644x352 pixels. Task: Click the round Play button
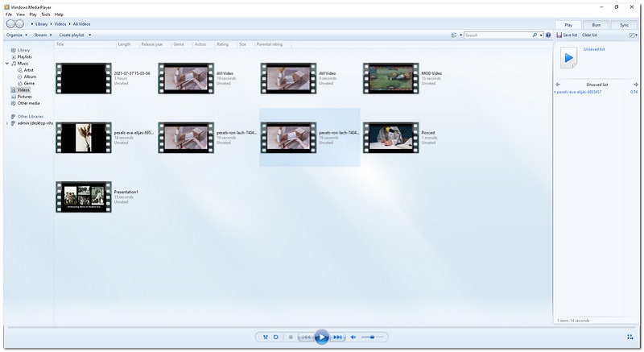[321, 338]
